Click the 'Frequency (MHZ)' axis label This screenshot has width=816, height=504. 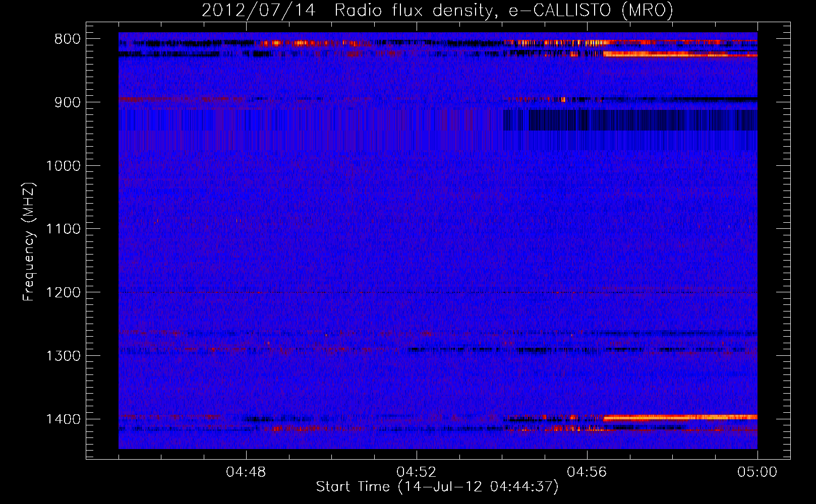[29, 242]
